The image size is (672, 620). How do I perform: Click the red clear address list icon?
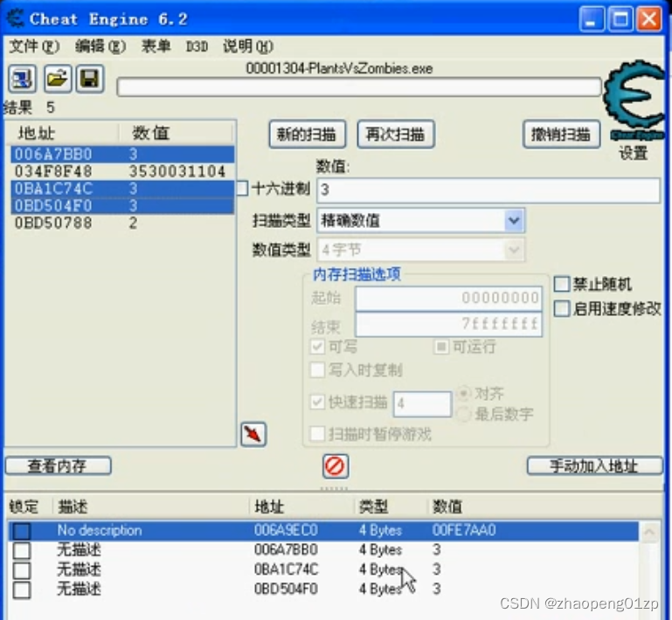pyautogui.click(x=336, y=466)
